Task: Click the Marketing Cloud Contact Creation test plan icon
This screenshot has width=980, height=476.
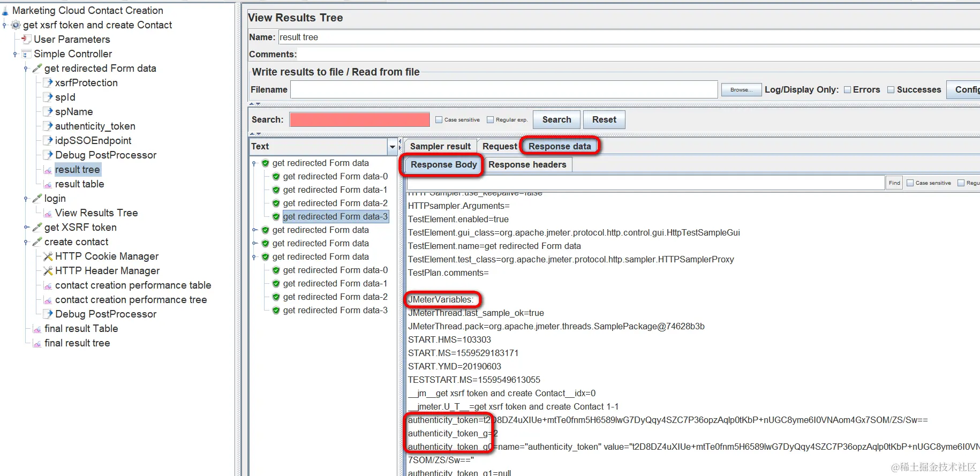Action: (x=5, y=10)
